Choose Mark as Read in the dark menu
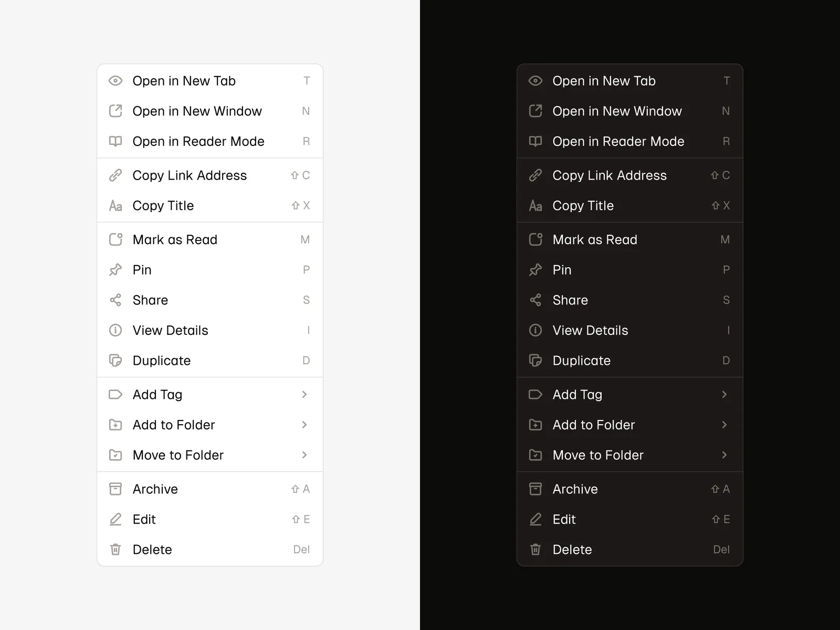The width and height of the screenshot is (840, 630). pyautogui.click(x=595, y=240)
